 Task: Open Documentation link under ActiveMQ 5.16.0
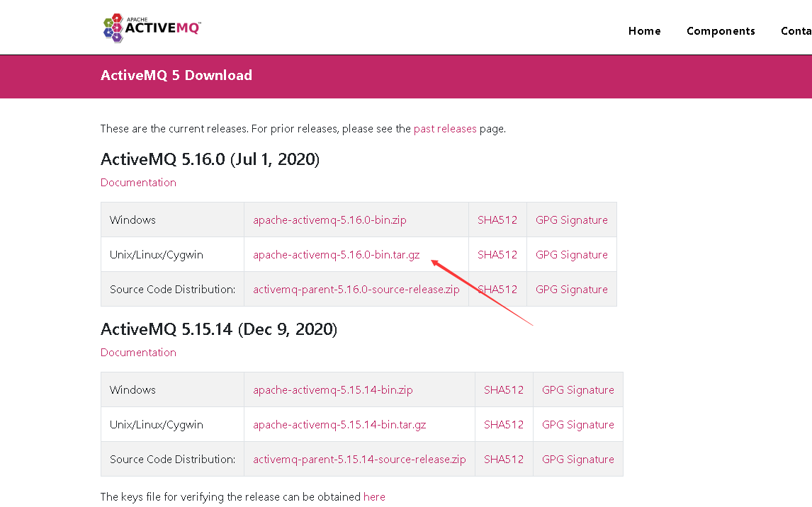138,182
